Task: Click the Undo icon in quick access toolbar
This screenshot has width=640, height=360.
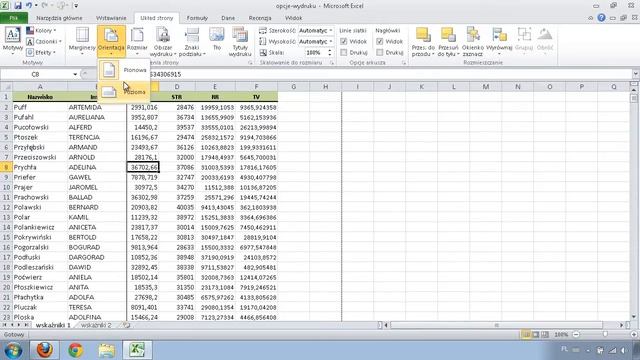Action: [29, 6]
